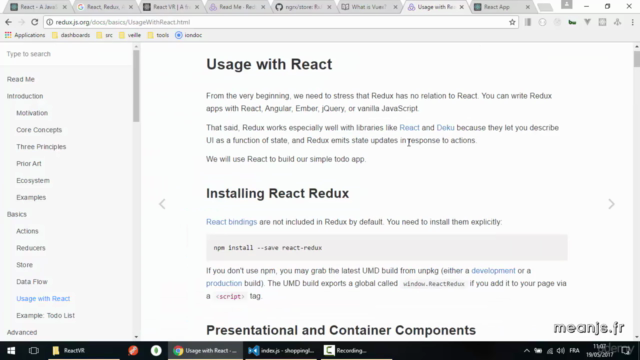Click the Installing React Redux heading
This screenshot has width=640, height=360.
[x=278, y=193]
